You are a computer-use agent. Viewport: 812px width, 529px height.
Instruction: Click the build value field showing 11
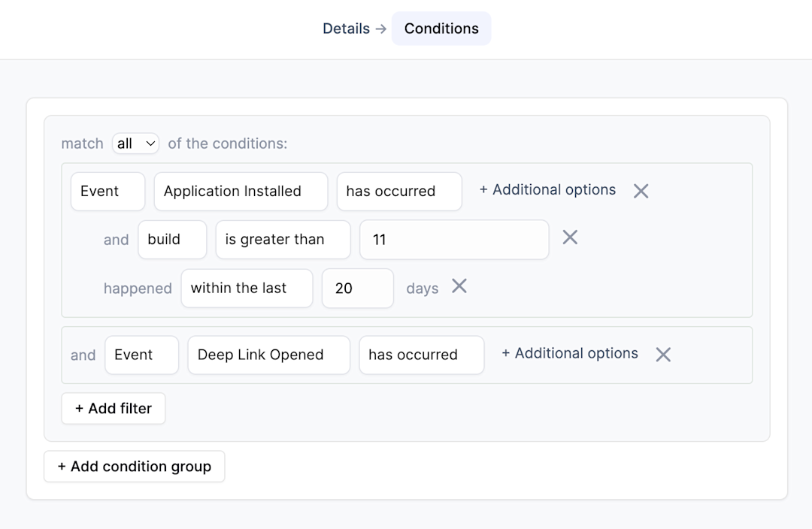tap(454, 240)
